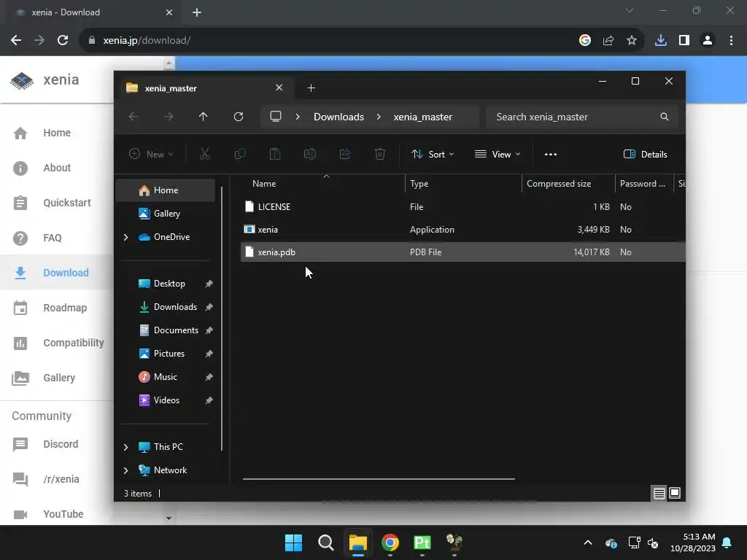747x560 pixels.
Task: Open the Sort dropdown
Action: pyautogui.click(x=433, y=155)
